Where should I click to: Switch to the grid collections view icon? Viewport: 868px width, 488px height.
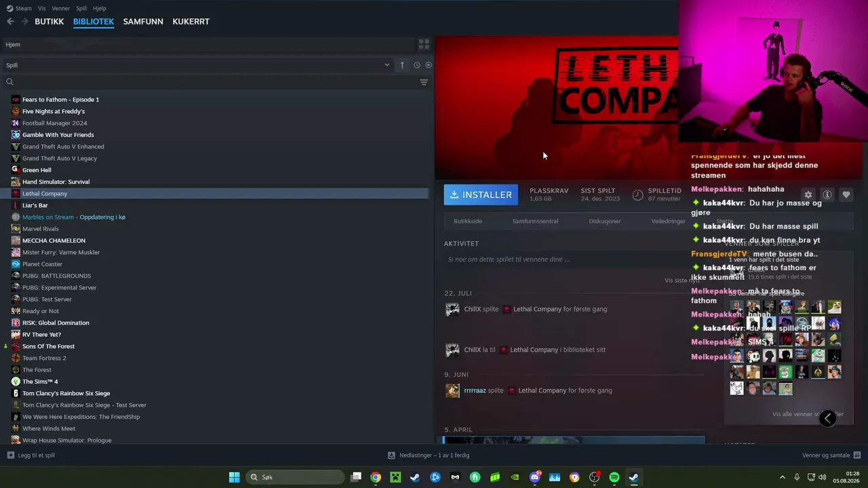424,44
